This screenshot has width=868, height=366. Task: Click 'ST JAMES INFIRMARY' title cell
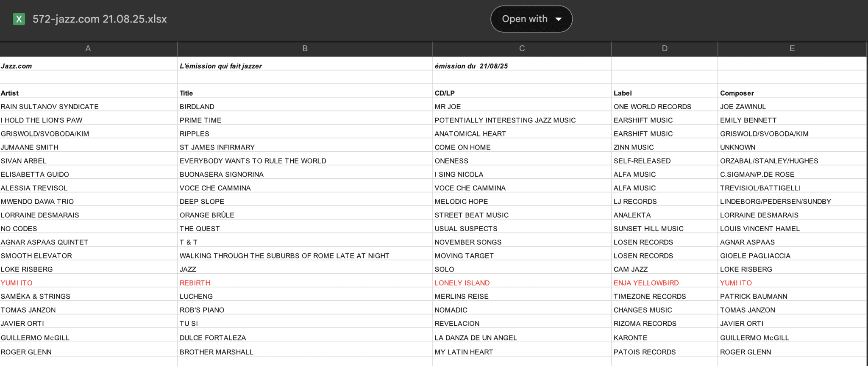click(305, 145)
